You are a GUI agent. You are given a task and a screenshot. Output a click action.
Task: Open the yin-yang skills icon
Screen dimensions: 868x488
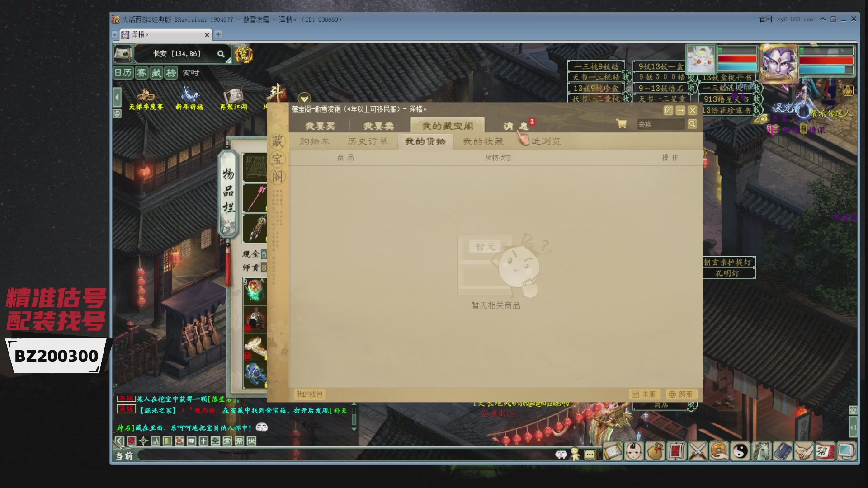[x=741, y=451]
